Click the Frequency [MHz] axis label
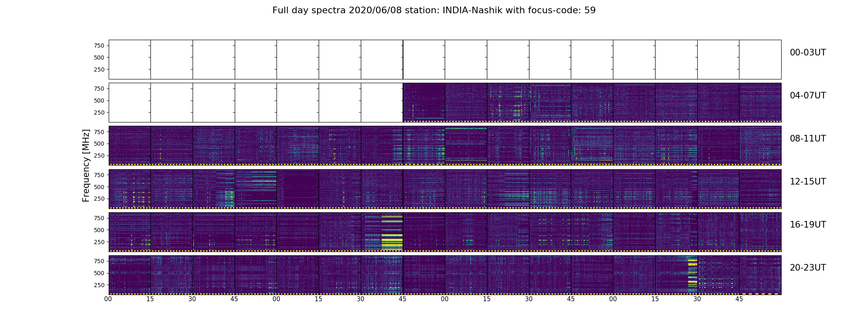Screen dimensions: 868x331 86,165
